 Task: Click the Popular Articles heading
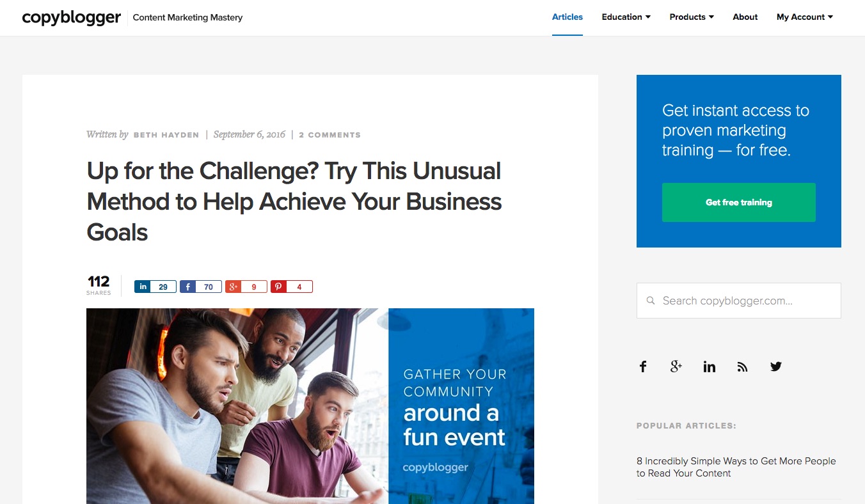click(686, 425)
